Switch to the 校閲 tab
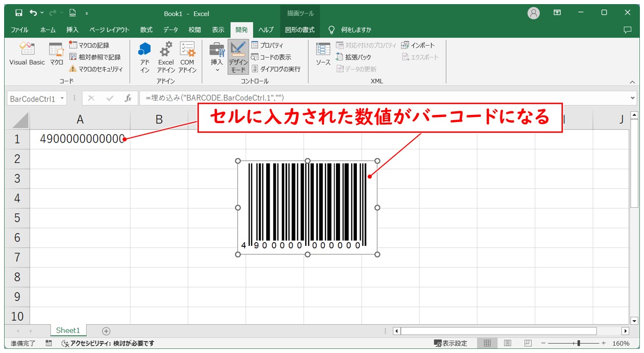The width and height of the screenshot is (644, 353). 195,30
